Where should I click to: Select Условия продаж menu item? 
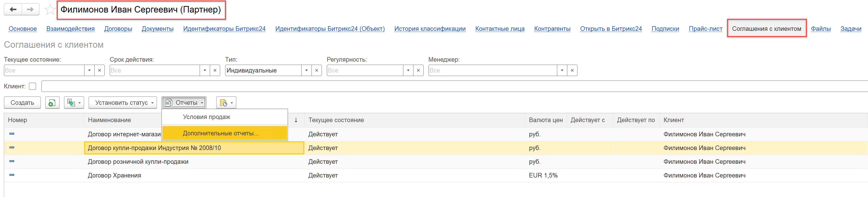[x=206, y=117]
